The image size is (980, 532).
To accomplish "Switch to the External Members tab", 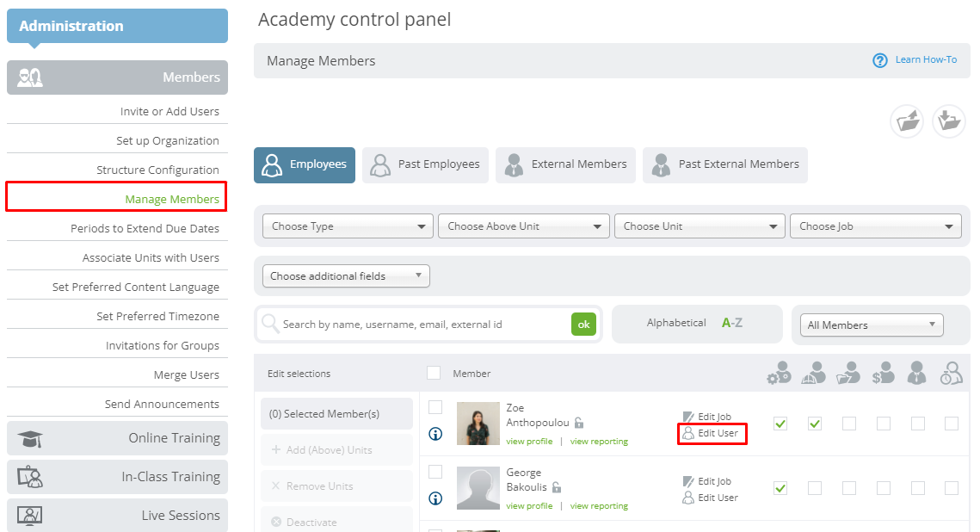I will [565, 165].
